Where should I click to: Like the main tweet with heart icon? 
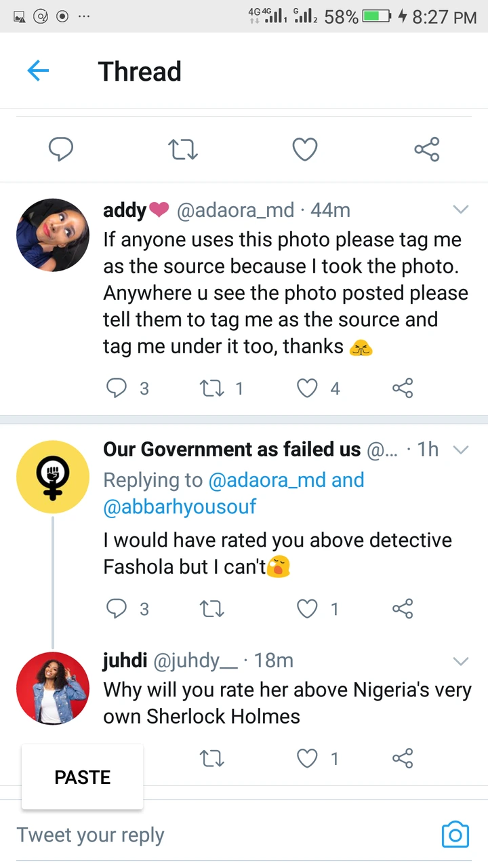click(305, 149)
